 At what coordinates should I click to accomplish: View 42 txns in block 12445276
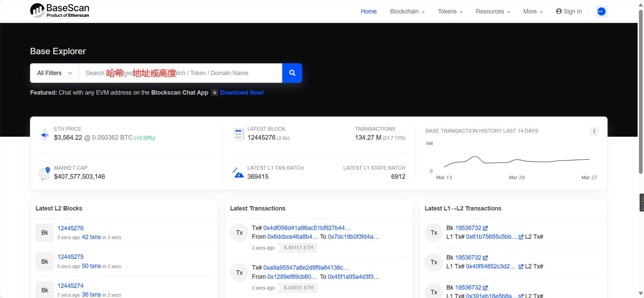91,237
